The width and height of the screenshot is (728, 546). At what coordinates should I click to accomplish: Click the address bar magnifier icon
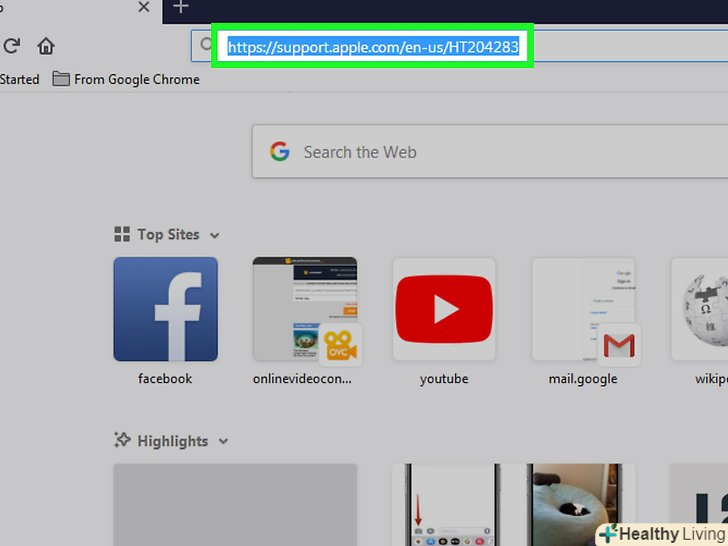pos(206,45)
